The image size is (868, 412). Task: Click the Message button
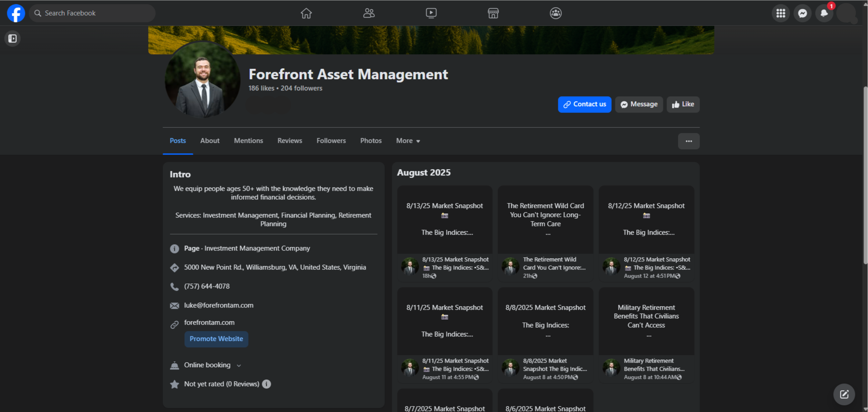(639, 104)
